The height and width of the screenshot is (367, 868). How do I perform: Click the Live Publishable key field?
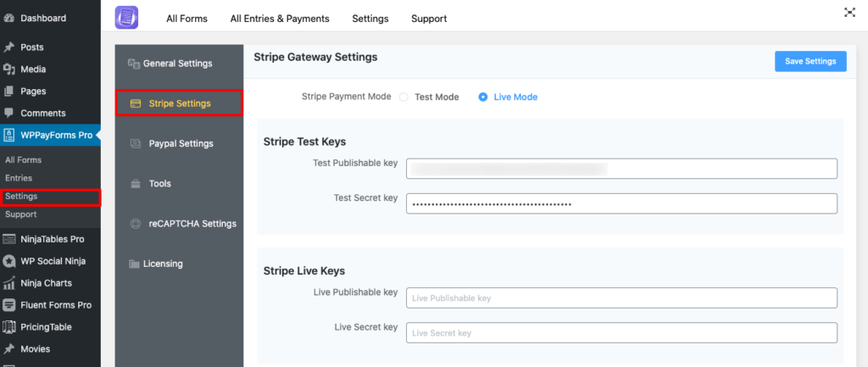click(x=621, y=298)
